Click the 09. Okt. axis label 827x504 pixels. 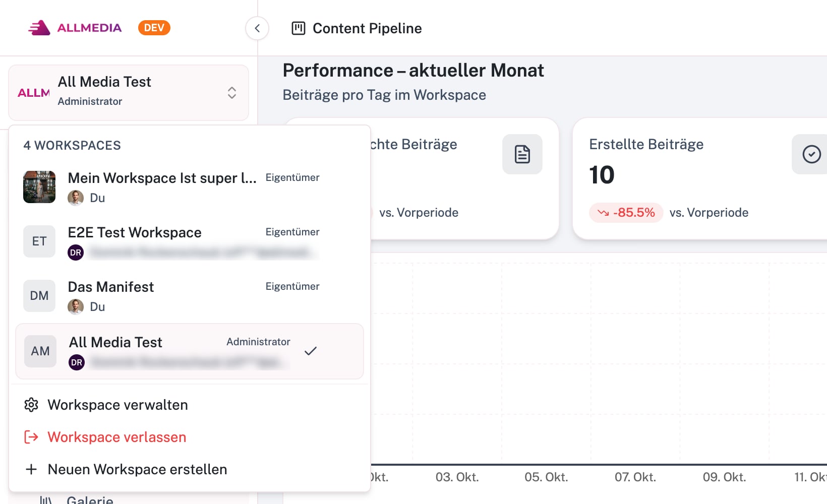(724, 477)
